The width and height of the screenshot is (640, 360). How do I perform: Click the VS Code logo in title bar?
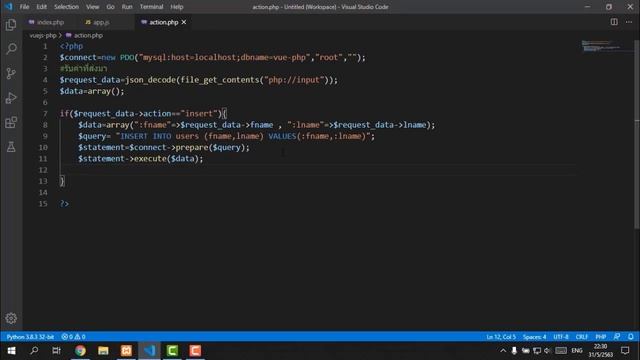click(9, 7)
